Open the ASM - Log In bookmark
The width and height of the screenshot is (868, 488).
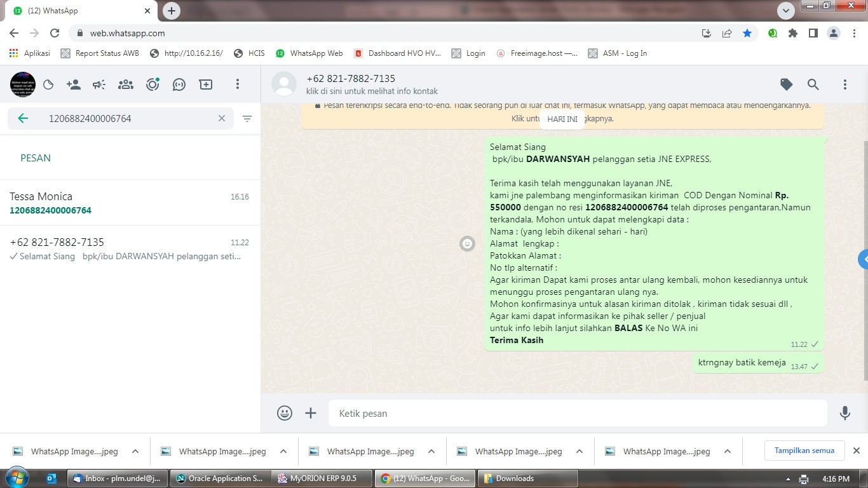(x=618, y=53)
